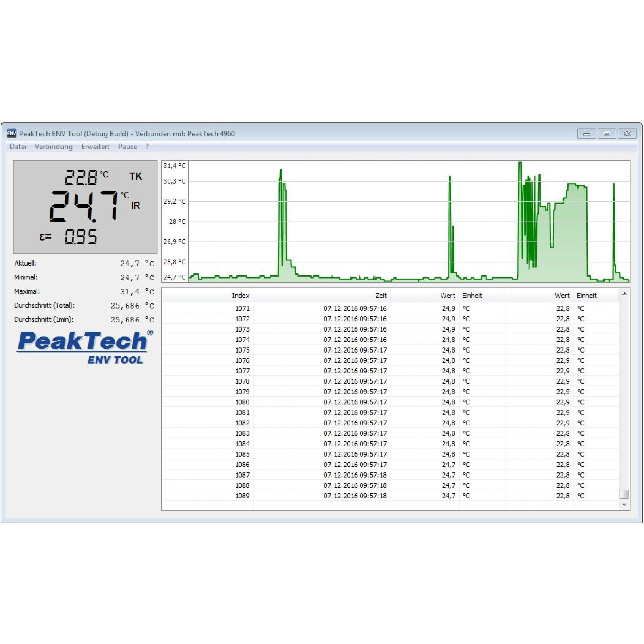The height and width of the screenshot is (644, 644).
Task: Click the table scrollbar down arrow
Action: 624,505
